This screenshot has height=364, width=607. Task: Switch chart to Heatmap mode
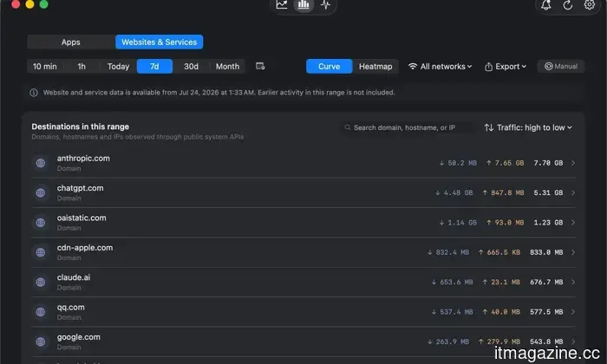click(375, 67)
